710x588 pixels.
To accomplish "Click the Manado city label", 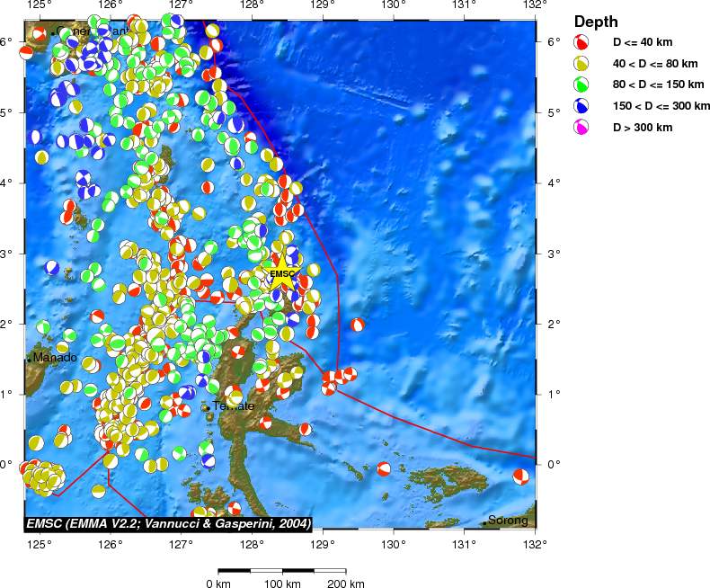I will (x=55, y=358).
